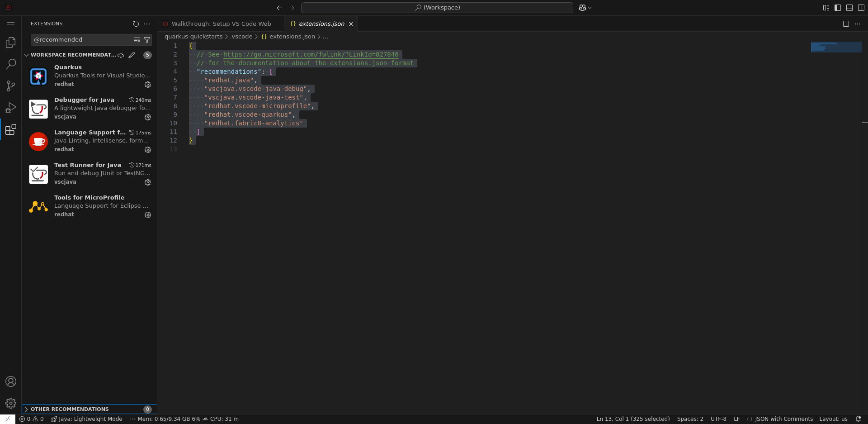Change keyboard Layout: us
This screenshot has width=868, height=424.
pyautogui.click(x=833, y=419)
